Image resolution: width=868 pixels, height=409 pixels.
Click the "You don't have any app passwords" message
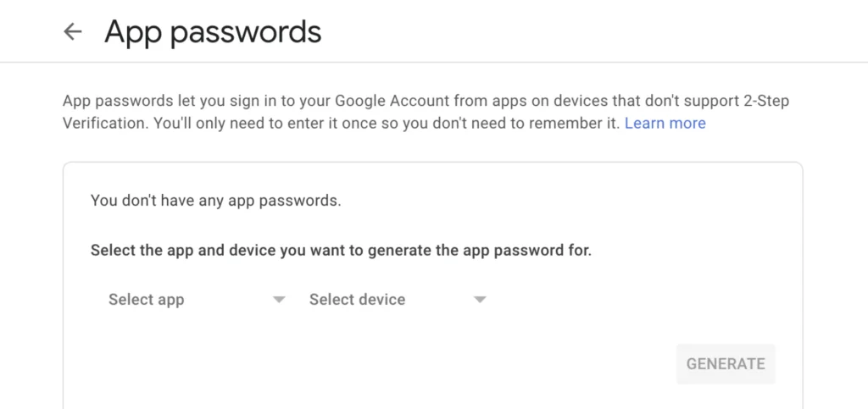click(x=215, y=201)
